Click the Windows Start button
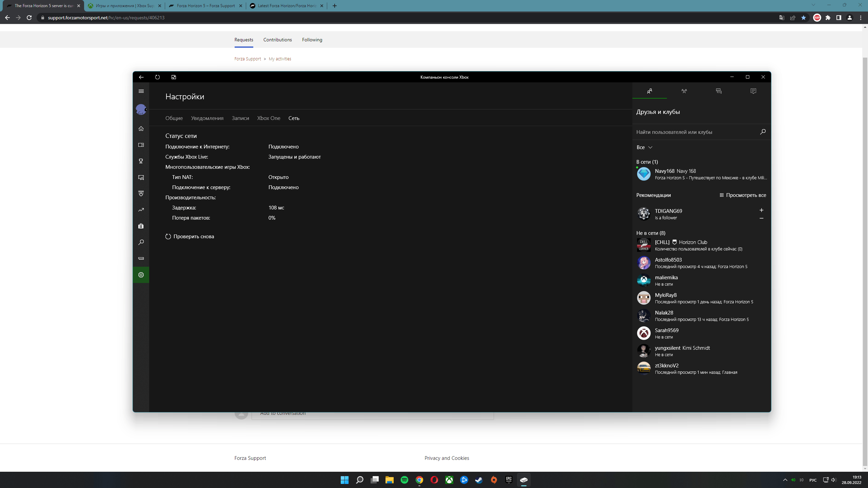 (x=345, y=480)
